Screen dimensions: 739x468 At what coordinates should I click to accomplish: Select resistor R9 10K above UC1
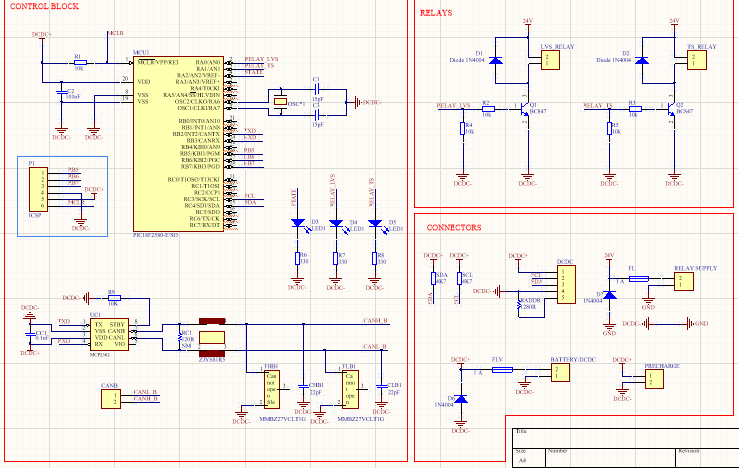[x=114, y=298]
